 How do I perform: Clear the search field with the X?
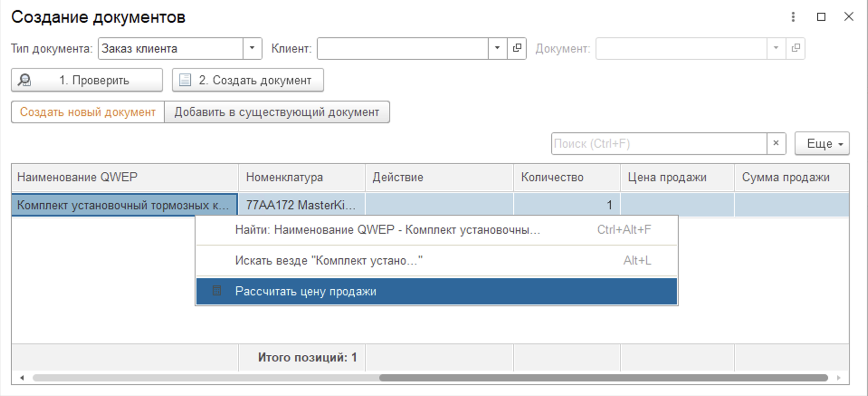[776, 143]
